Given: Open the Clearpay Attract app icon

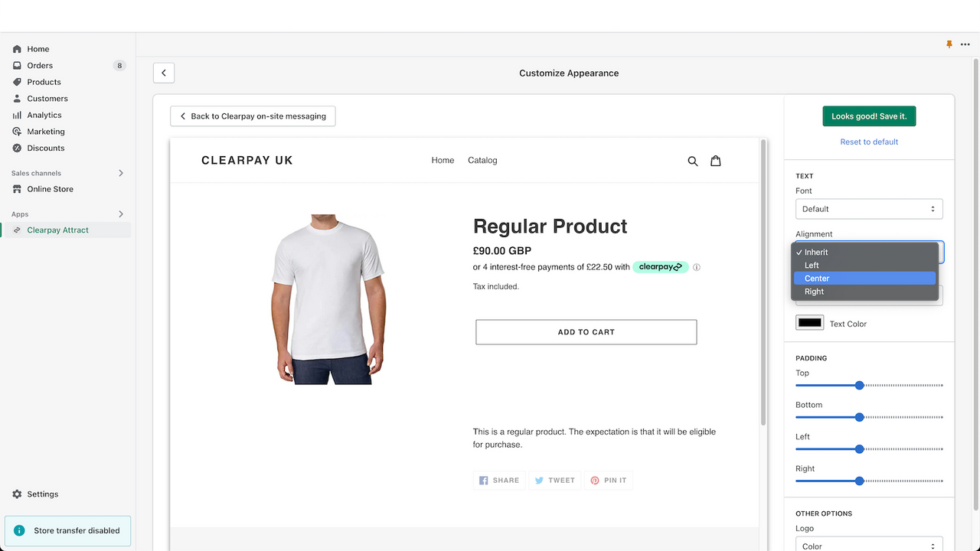Looking at the screenshot, I should (x=17, y=230).
